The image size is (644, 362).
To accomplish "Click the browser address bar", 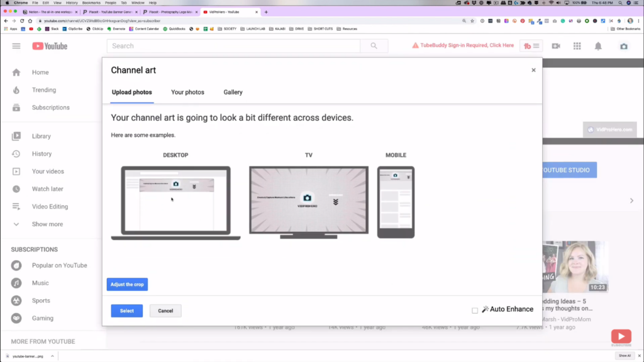I will 250,21.
